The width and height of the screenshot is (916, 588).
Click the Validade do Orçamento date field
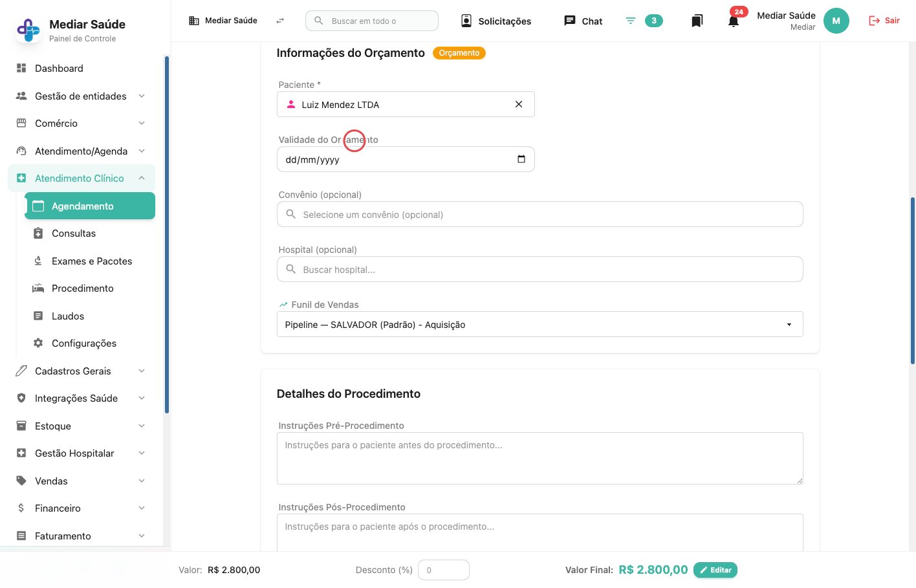point(406,159)
